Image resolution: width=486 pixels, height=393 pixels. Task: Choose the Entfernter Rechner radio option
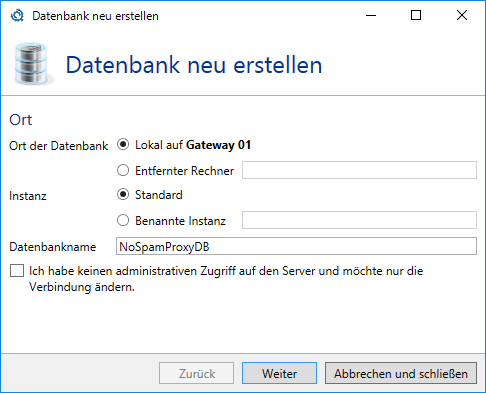pos(123,170)
